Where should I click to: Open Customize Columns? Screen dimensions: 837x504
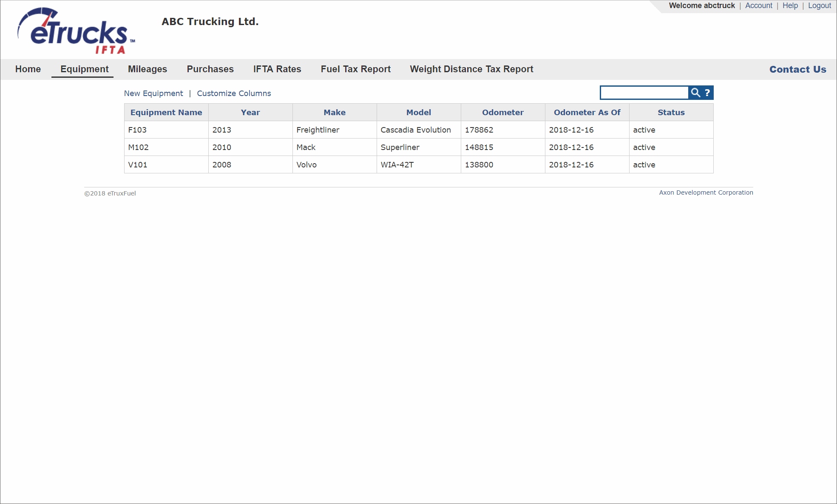pyautogui.click(x=234, y=93)
